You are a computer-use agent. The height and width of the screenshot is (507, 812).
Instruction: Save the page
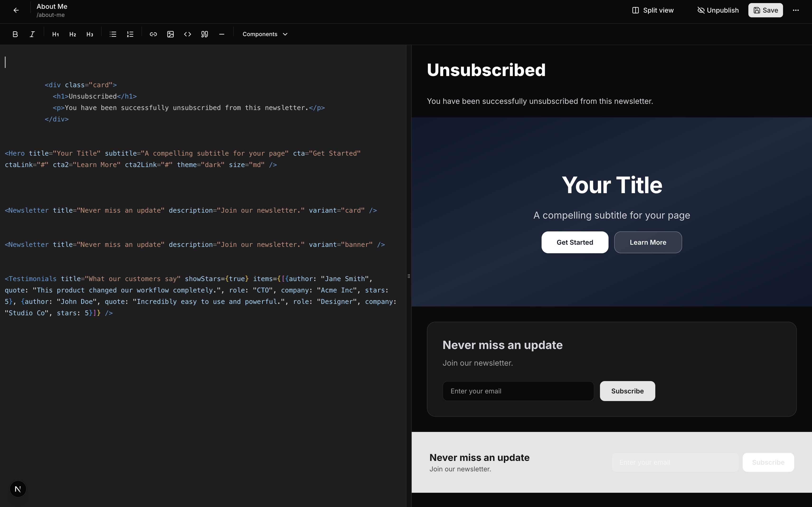[765, 10]
